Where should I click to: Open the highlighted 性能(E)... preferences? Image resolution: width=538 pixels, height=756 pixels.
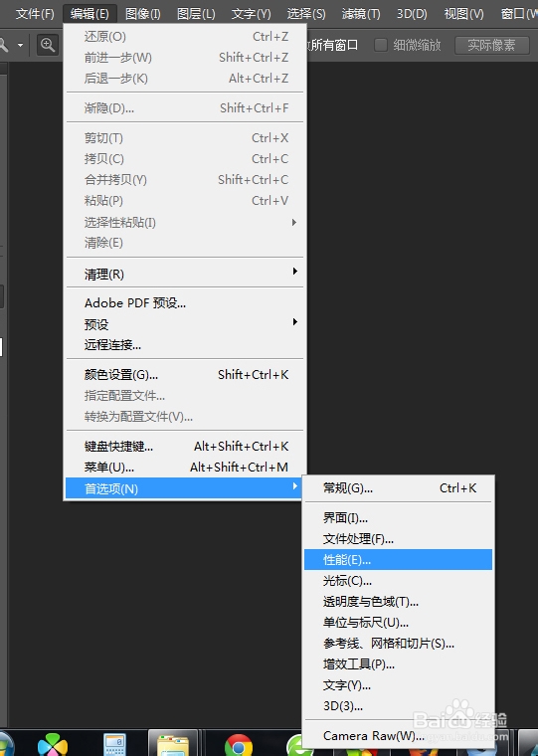(x=398, y=560)
